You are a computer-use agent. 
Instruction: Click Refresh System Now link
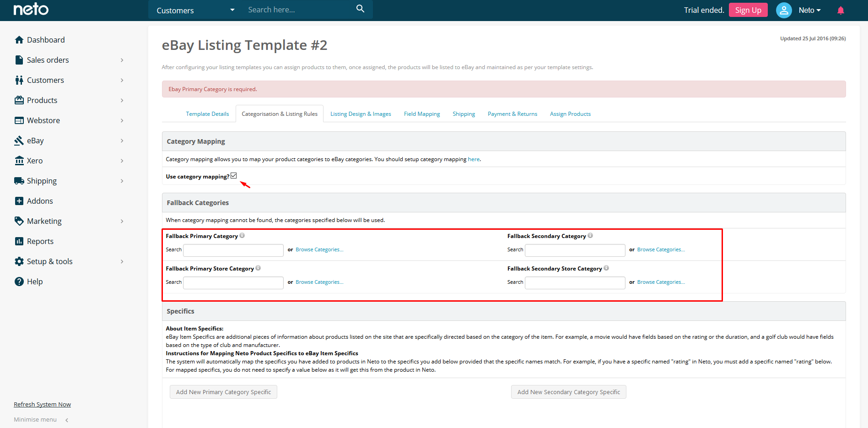click(x=42, y=404)
